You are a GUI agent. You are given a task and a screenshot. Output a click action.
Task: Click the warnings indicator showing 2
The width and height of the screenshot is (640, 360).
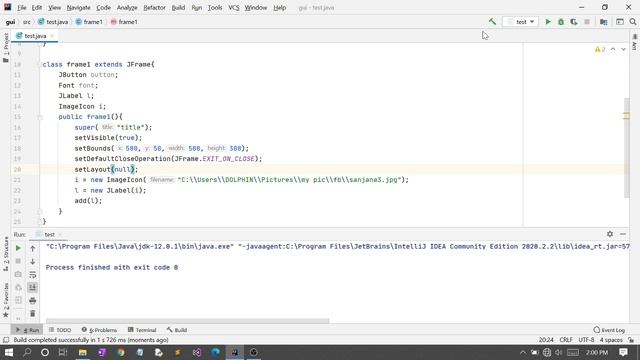600,49
